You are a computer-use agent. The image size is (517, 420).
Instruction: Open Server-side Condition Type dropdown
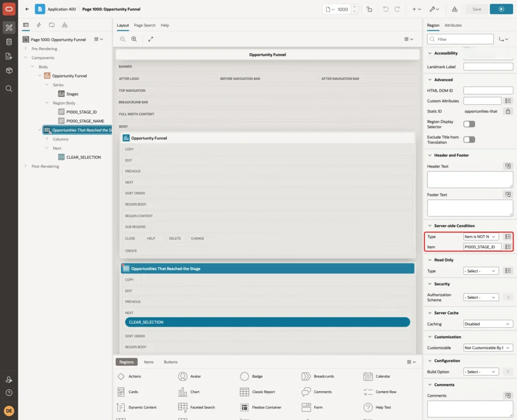481,237
